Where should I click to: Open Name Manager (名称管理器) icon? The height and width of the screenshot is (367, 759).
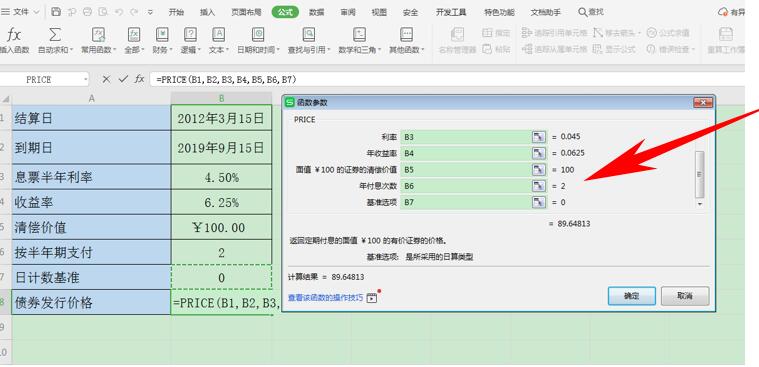pyautogui.click(x=457, y=34)
